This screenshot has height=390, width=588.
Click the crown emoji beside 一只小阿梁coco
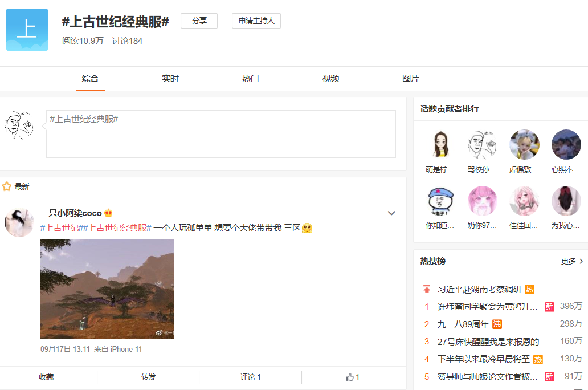click(108, 212)
